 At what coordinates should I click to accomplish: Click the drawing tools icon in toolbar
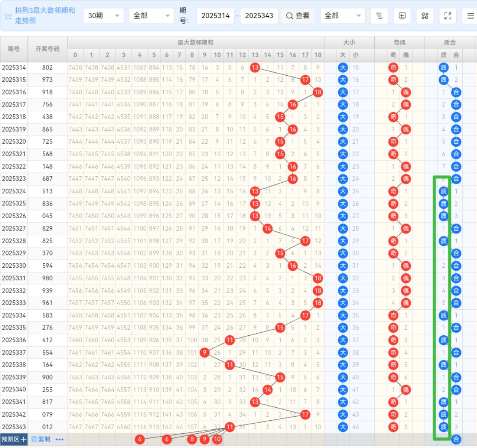click(425, 16)
